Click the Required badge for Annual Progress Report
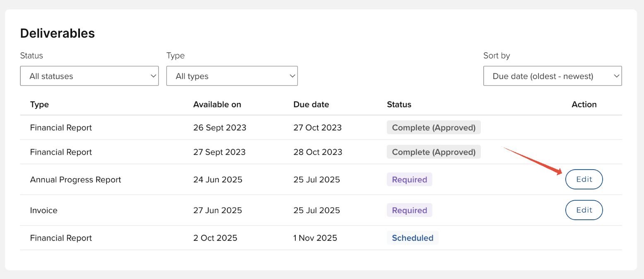 [409, 180]
